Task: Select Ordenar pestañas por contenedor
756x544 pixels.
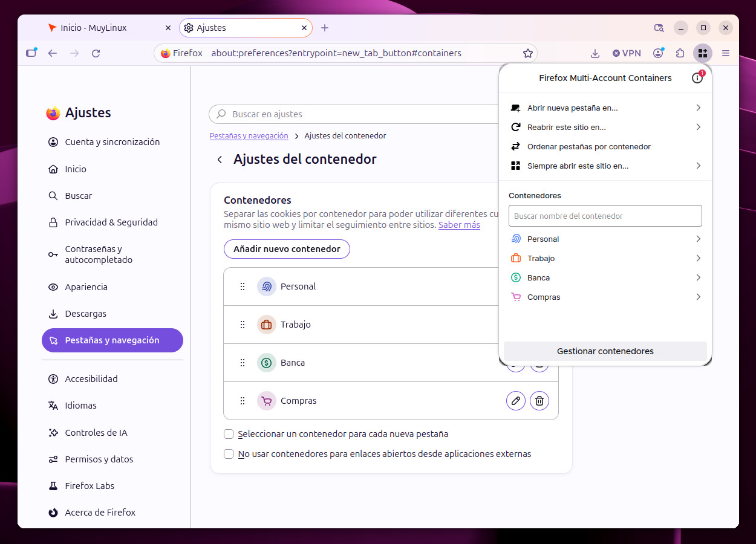Action: (x=605, y=146)
